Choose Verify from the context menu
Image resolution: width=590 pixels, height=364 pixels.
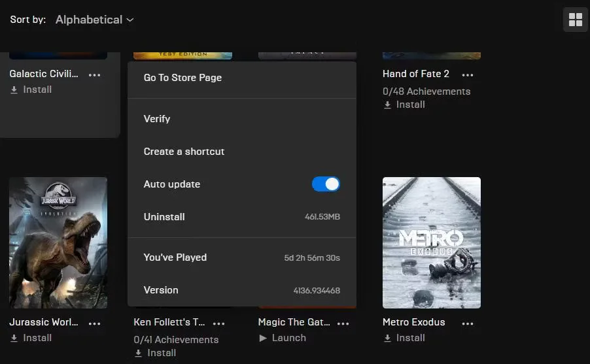tap(242, 119)
